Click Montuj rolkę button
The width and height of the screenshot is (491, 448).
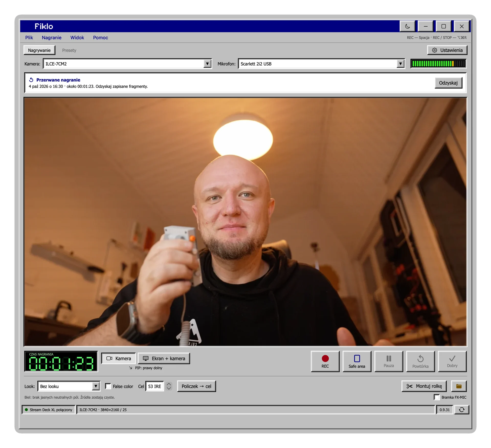click(x=424, y=386)
